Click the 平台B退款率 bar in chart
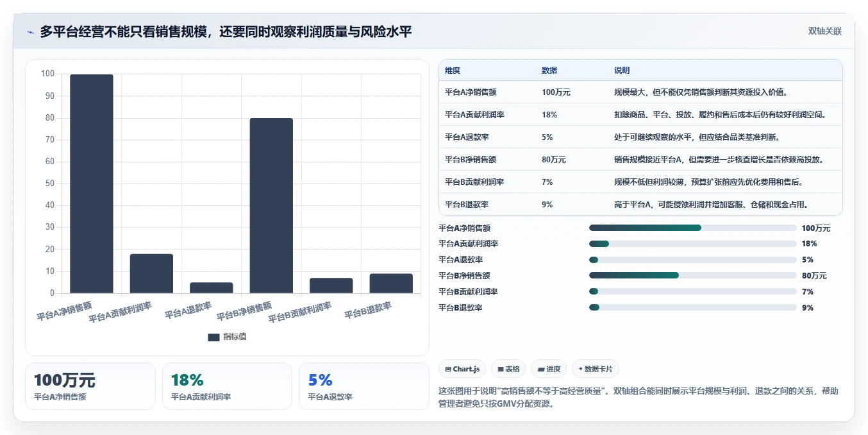 (391, 284)
